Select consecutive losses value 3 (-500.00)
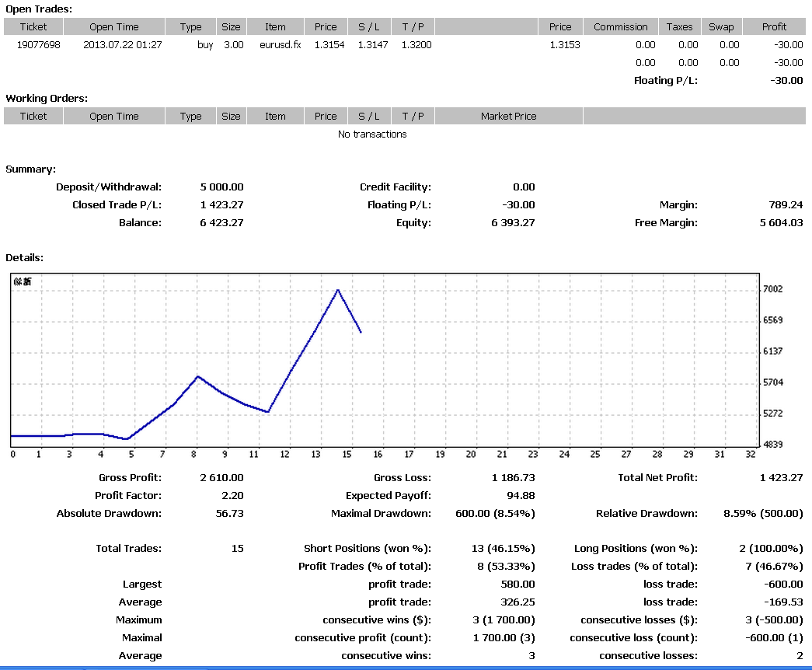Image resolution: width=812 pixels, height=670 pixels. tap(774, 620)
